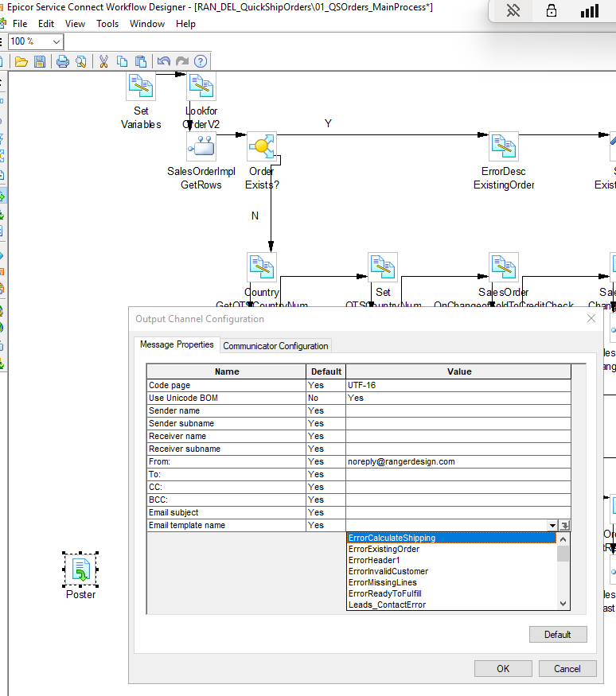Choose ErrorMissingLines template

tap(451, 582)
